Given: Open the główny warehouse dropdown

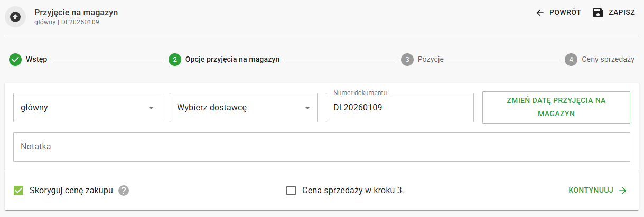Looking at the screenshot, I should pos(87,108).
